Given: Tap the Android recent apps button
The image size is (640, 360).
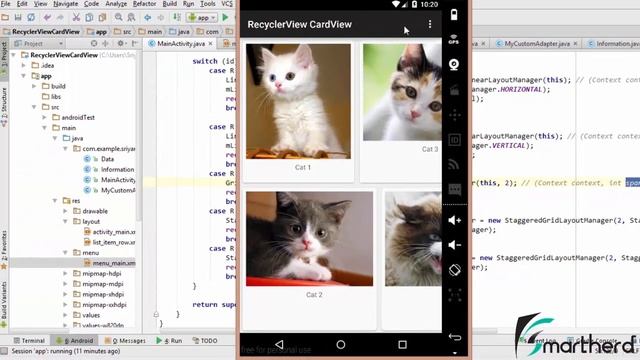Looking at the screenshot, I should (x=402, y=344).
